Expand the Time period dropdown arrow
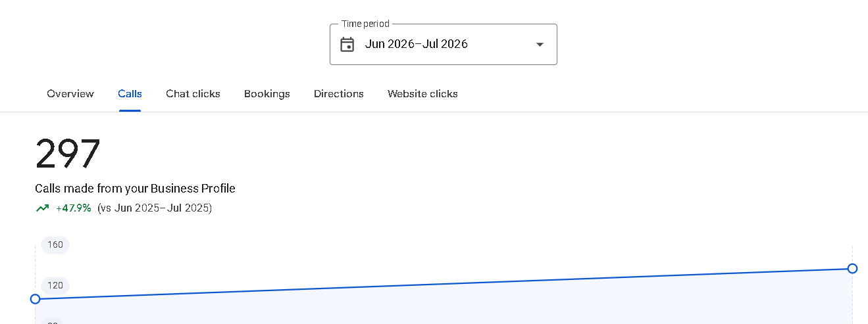Image resolution: width=868 pixels, height=324 pixels. (540, 44)
